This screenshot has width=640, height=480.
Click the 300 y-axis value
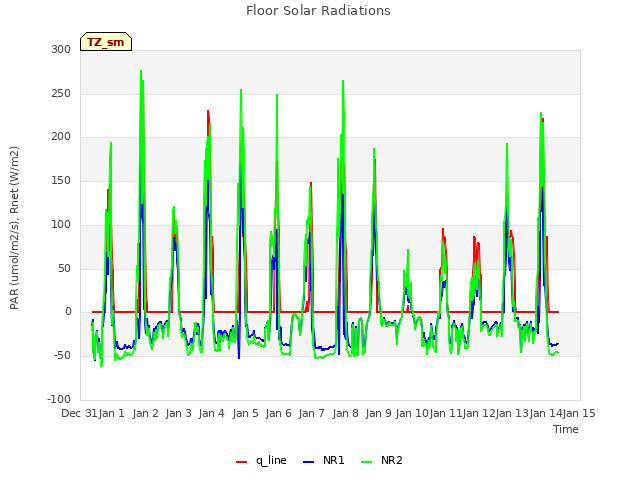(61, 50)
